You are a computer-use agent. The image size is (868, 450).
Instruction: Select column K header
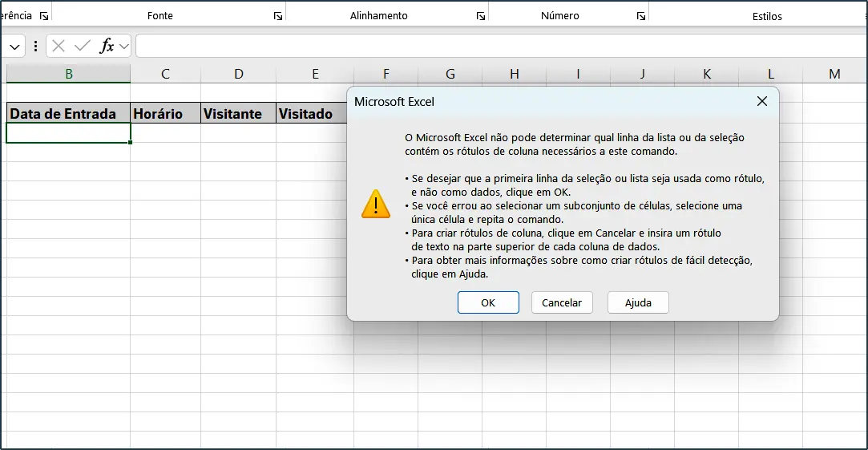tap(706, 74)
